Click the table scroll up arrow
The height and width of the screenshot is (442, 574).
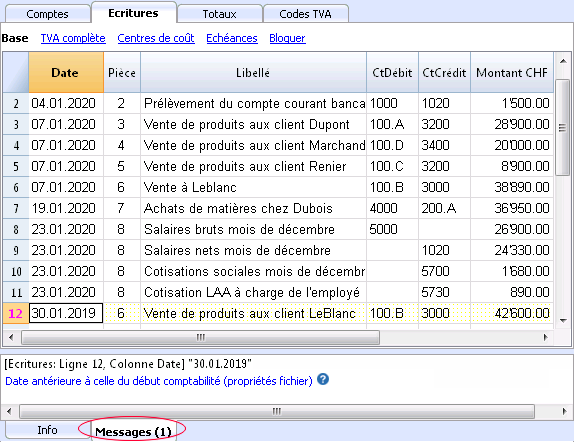563,62
